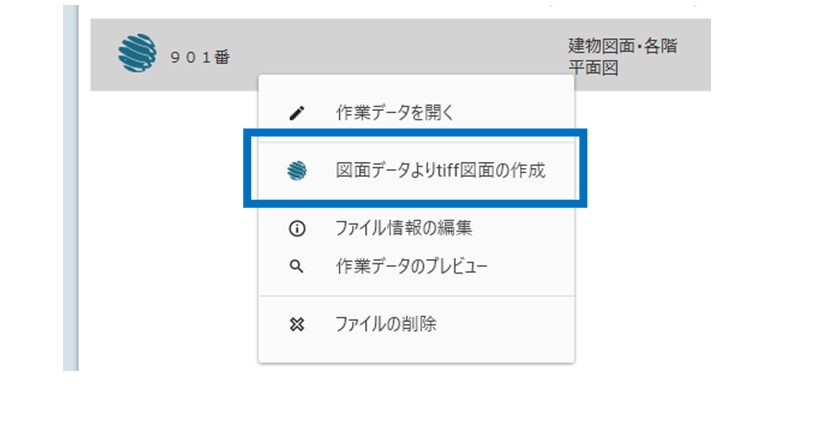Click the word tiff in the highlighted entry
This screenshot has height=427, width=827.
click(448, 170)
